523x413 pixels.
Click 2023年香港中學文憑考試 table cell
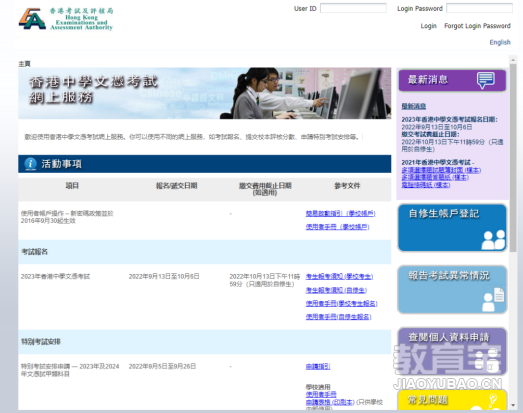[x=55, y=277]
